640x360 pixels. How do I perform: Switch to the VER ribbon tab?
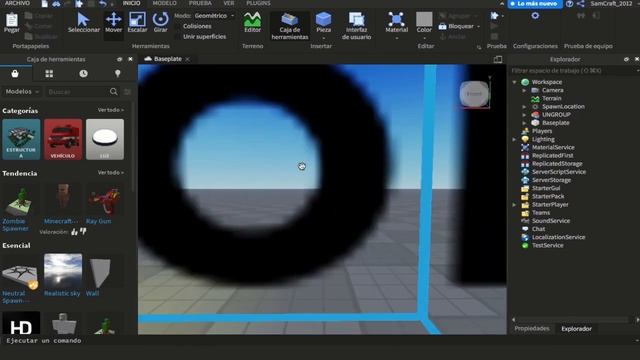pyautogui.click(x=229, y=3)
